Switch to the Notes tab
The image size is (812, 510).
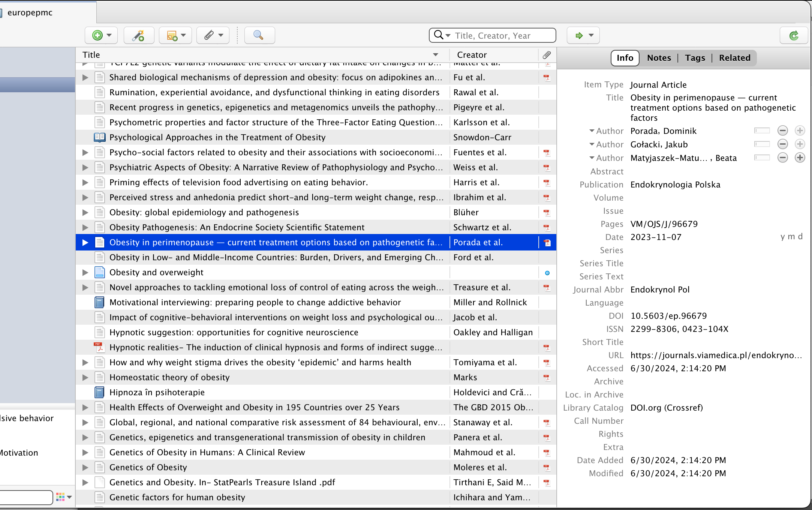(x=659, y=58)
